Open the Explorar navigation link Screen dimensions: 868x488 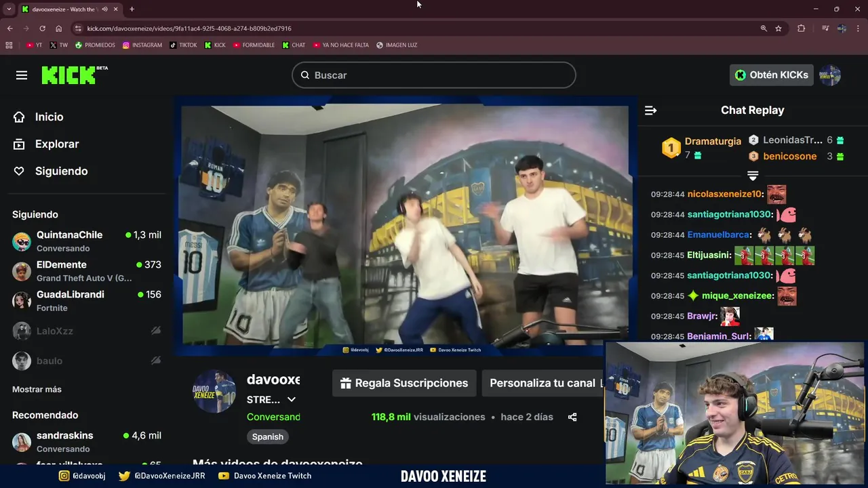(57, 144)
